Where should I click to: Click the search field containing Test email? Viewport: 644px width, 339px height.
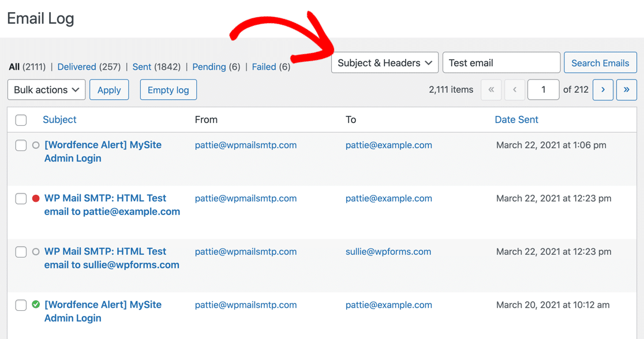[x=501, y=63]
